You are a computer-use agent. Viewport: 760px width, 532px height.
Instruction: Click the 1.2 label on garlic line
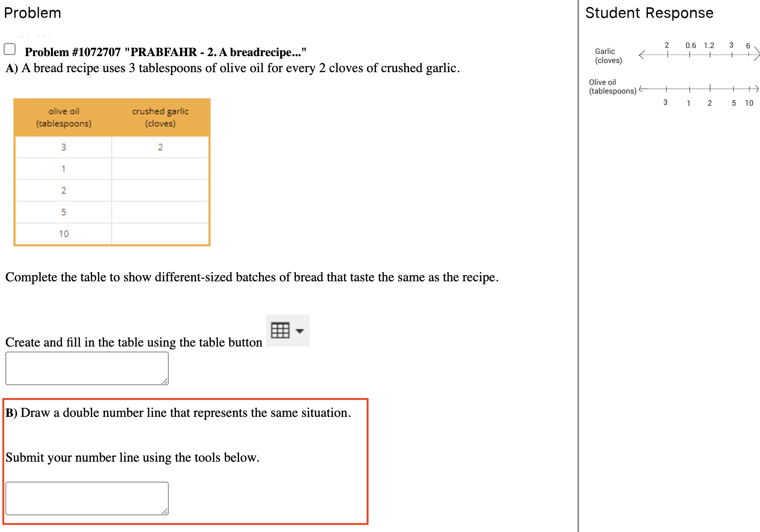[x=709, y=46]
